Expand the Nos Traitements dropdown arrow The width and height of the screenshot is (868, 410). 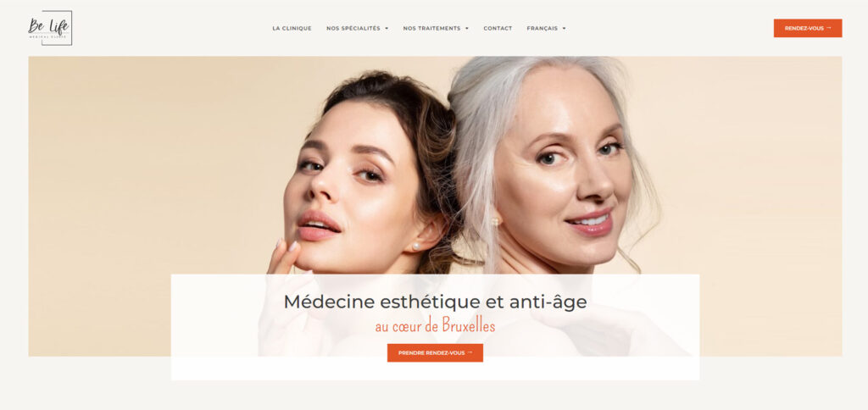click(467, 28)
